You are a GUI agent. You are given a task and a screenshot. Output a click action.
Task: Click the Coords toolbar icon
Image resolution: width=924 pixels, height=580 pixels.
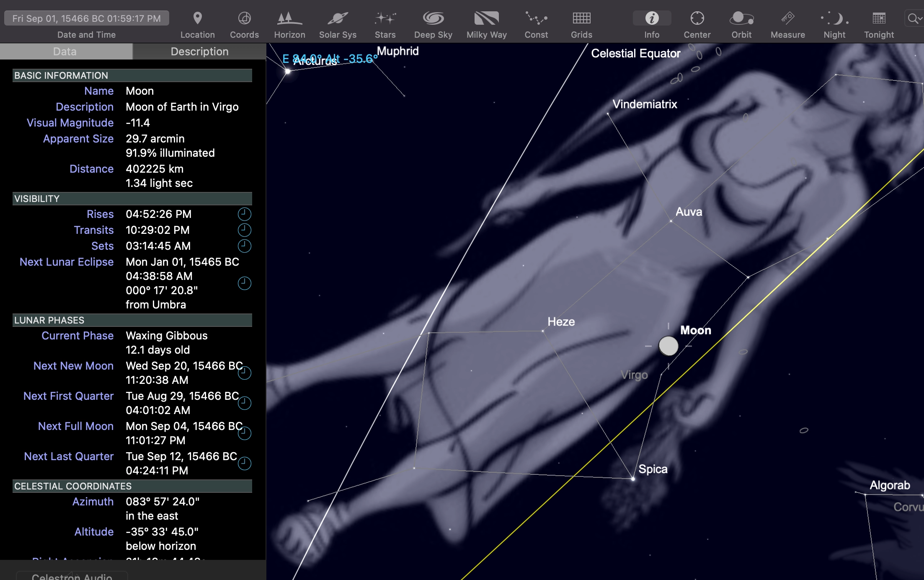pos(244,18)
